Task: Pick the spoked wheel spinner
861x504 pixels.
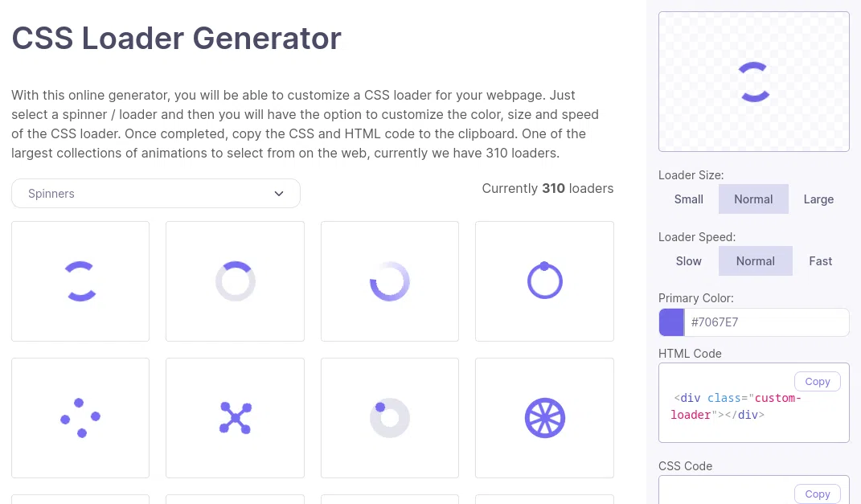Action: (545, 418)
